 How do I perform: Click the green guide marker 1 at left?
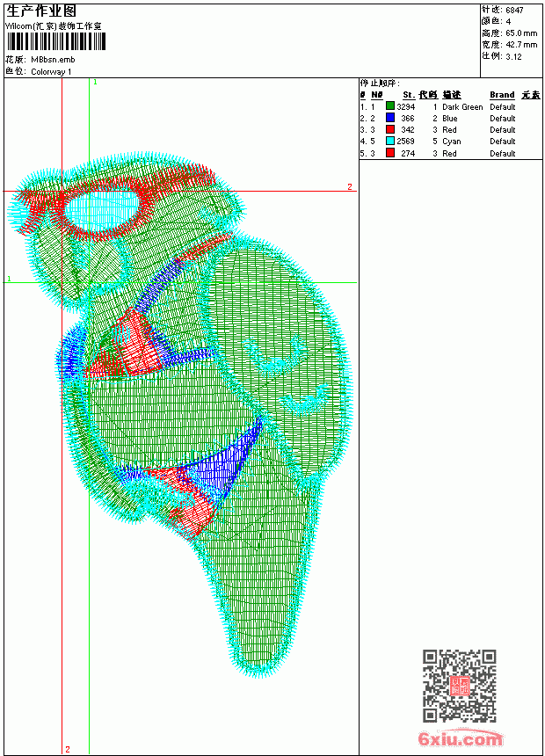[x=9, y=279]
